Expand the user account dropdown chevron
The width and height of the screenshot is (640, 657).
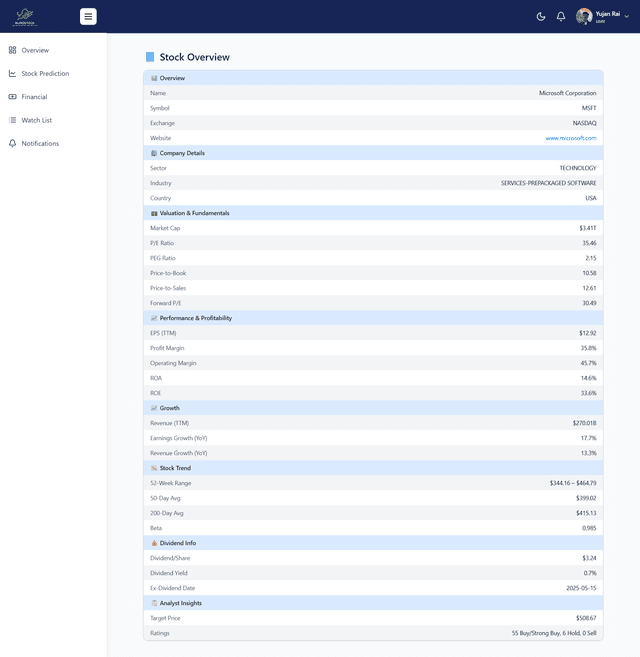627,16
